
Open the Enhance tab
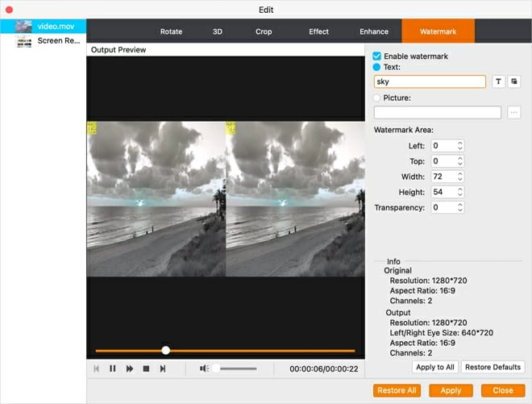pyautogui.click(x=373, y=31)
